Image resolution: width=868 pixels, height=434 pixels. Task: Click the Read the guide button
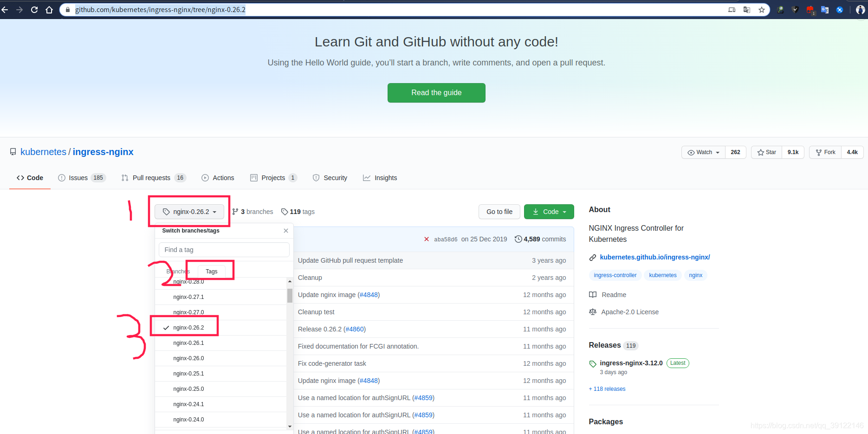[x=436, y=93]
